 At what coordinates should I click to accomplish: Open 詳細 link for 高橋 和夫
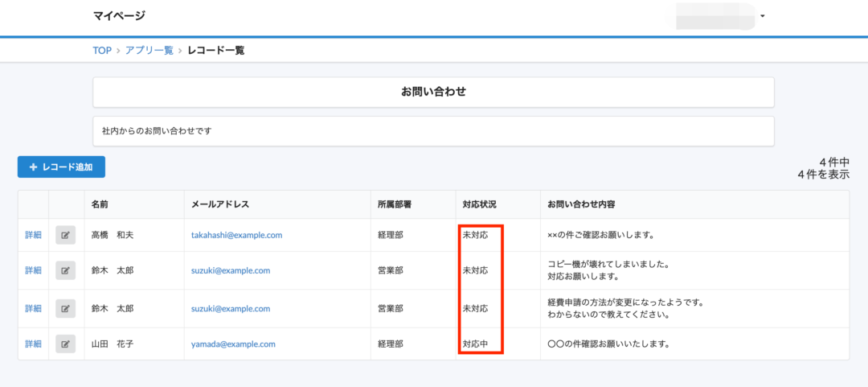coord(33,236)
